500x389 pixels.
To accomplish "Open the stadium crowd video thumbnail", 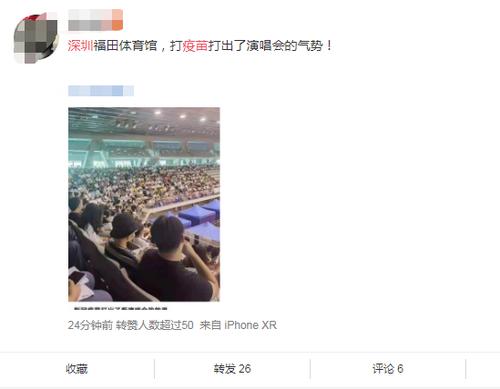I will [144, 204].
